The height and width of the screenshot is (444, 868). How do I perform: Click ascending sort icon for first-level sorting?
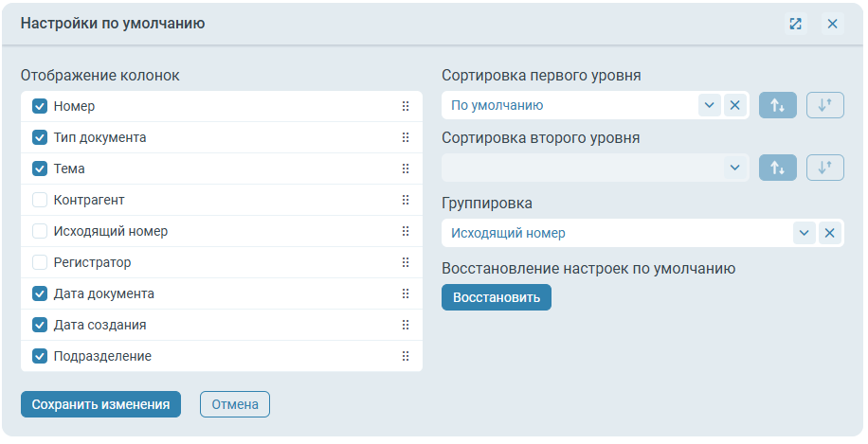tap(777, 105)
